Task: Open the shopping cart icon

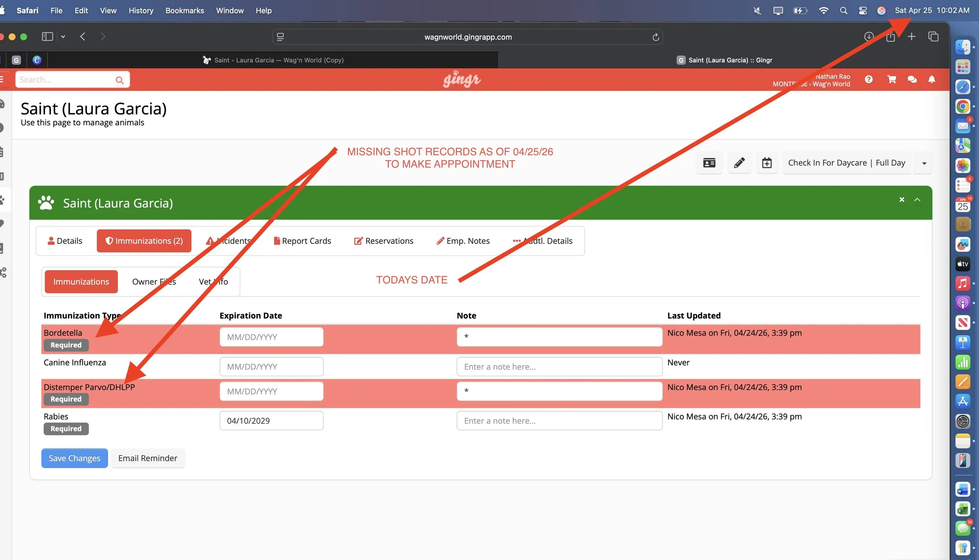Action: tap(892, 79)
